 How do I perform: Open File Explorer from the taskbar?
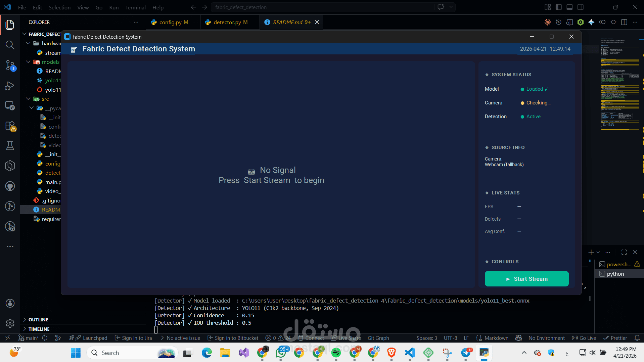pyautogui.click(x=225, y=353)
